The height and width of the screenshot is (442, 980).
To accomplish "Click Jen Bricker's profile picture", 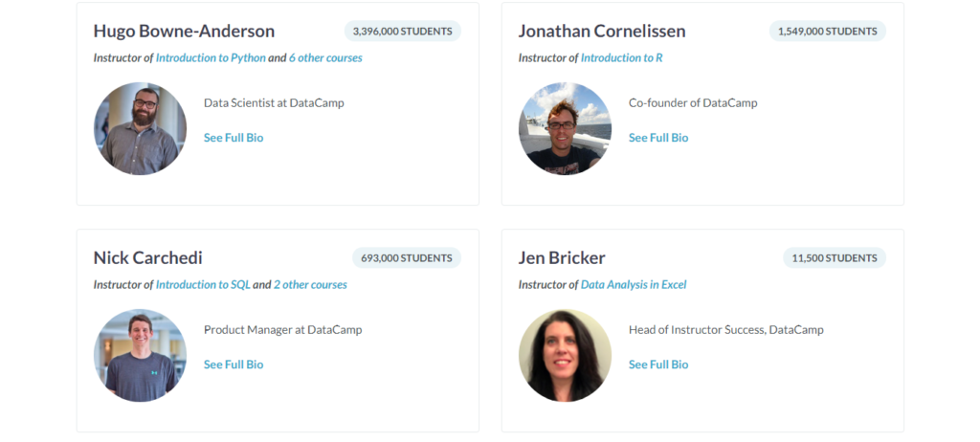I will tap(565, 355).
